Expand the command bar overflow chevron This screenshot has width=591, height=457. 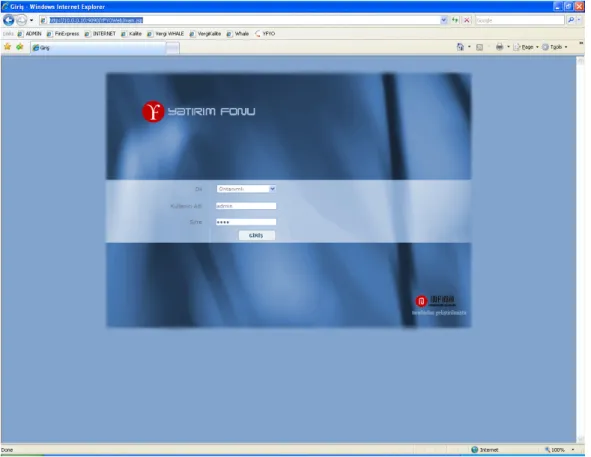pos(581,44)
